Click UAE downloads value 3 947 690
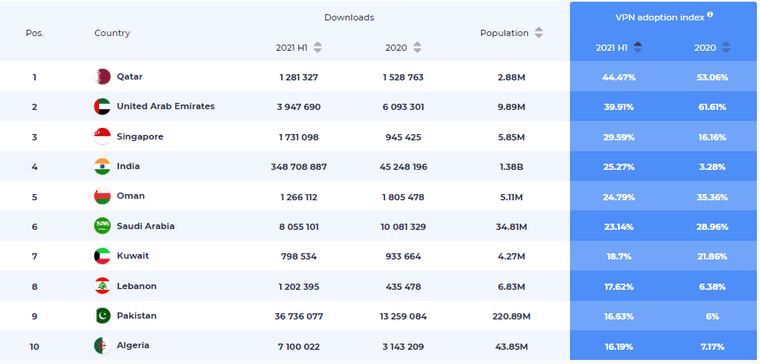The image size is (760, 364). [x=299, y=107]
